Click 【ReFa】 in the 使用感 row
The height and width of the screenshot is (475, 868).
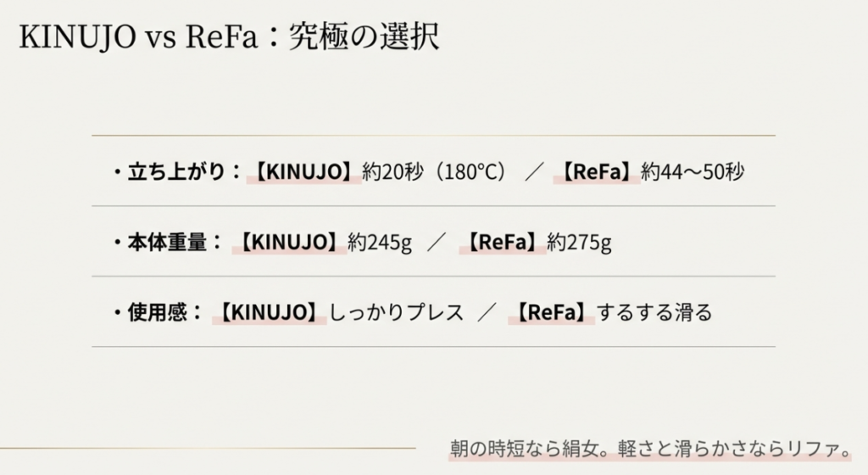[552, 313]
